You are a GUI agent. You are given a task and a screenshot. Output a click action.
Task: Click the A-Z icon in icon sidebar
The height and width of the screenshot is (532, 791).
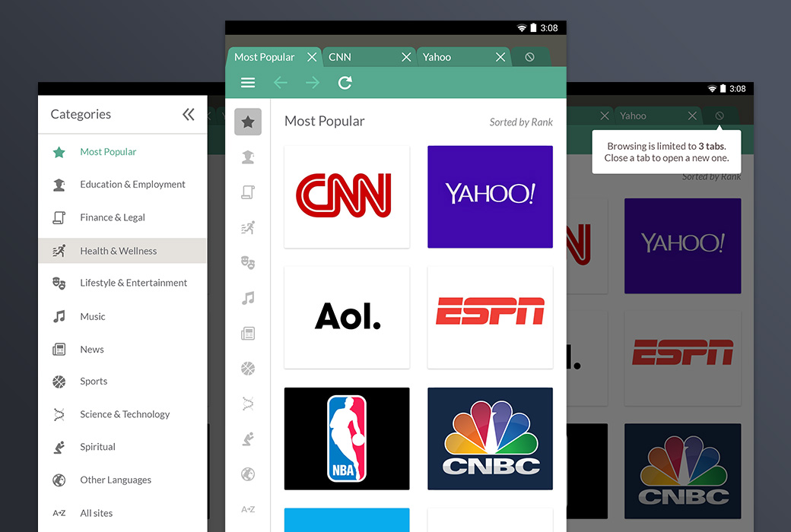(248, 509)
